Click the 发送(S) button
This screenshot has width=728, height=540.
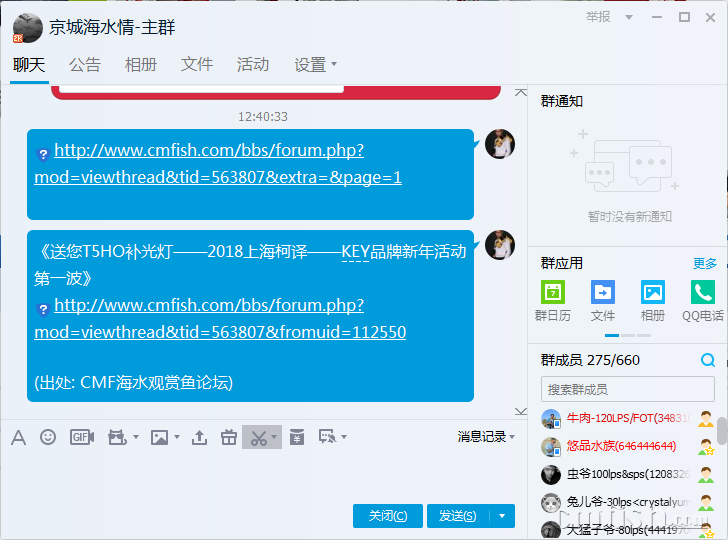pyautogui.click(x=458, y=516)
